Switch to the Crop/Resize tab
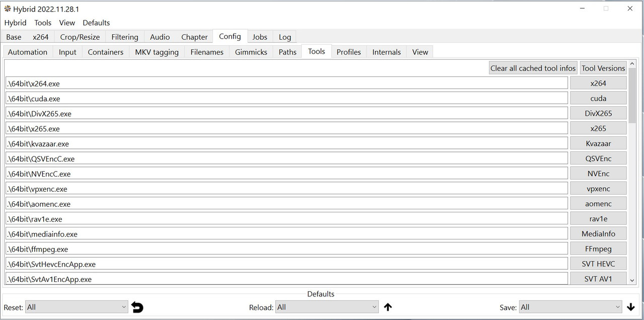 pos(80,37)
